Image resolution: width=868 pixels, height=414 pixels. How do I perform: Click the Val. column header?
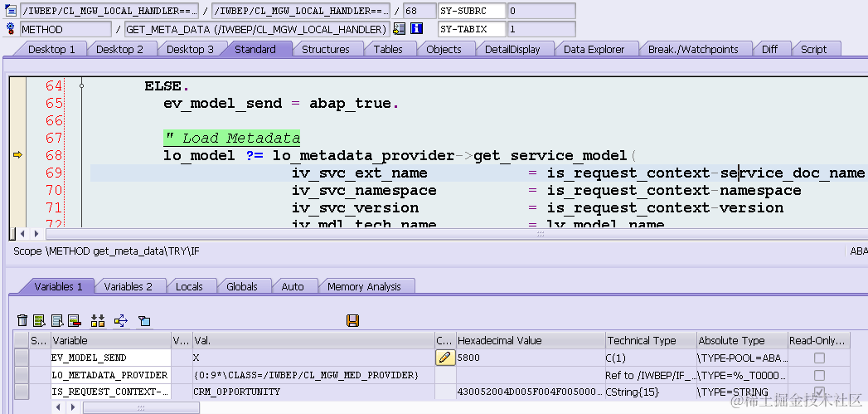(x=313, y=340)
